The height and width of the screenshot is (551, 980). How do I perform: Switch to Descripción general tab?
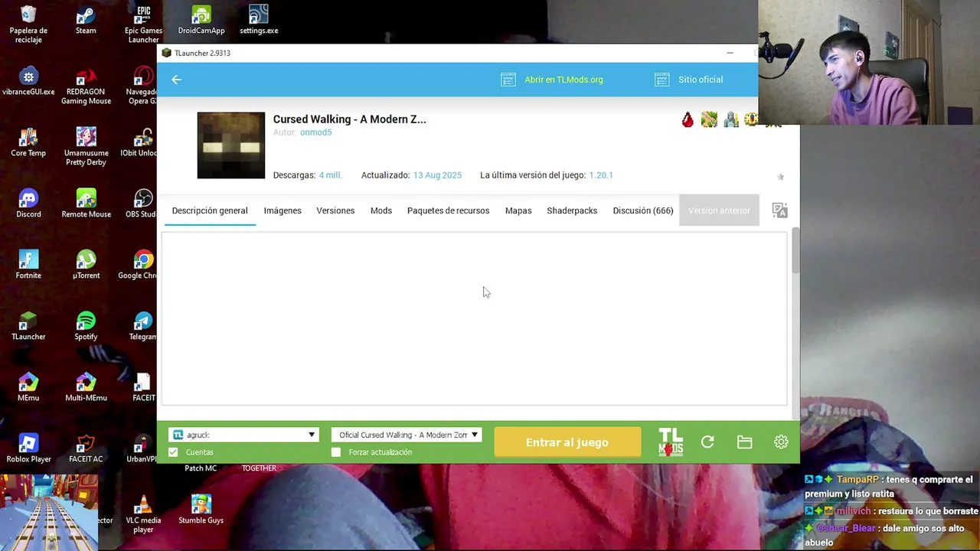pyautogui.click(x=210, y=210)
